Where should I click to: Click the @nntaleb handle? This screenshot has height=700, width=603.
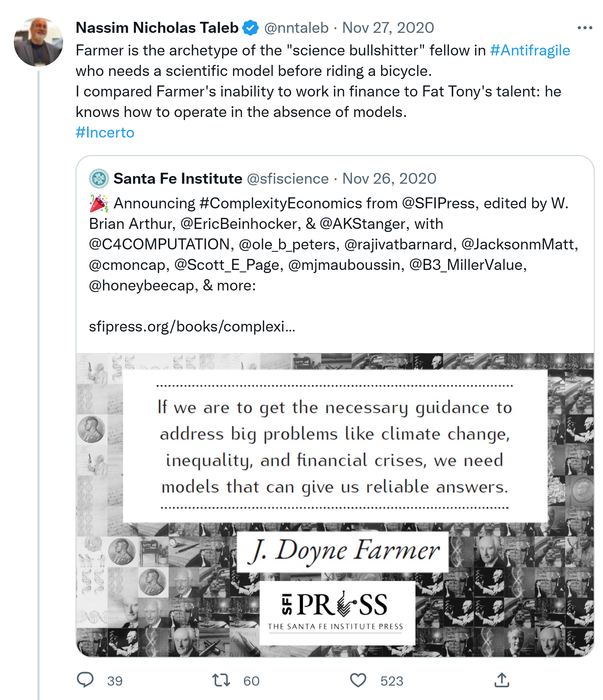coord(296,28)
